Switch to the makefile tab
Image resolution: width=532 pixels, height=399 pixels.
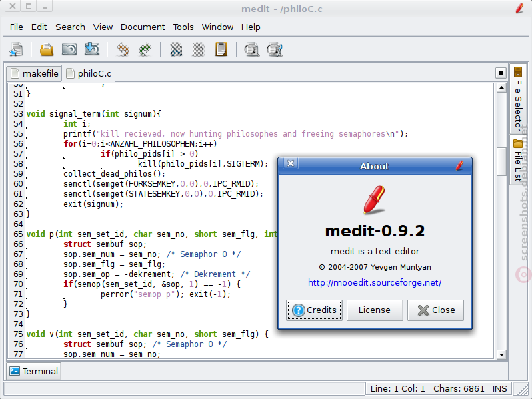point(34,73)
